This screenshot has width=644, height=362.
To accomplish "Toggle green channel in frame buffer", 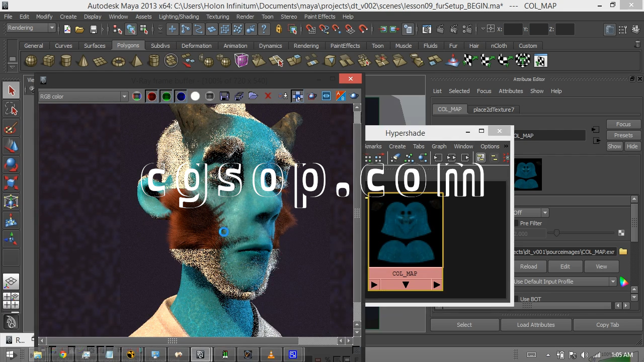I will [x=166, y=96].
